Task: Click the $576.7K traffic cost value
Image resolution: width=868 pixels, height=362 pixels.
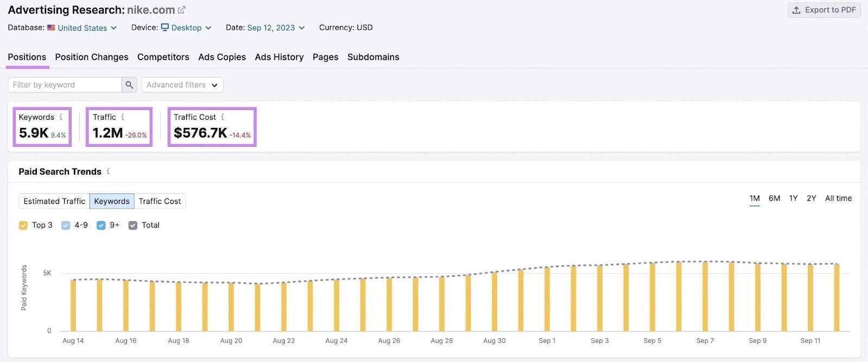Action: [200, 133]
